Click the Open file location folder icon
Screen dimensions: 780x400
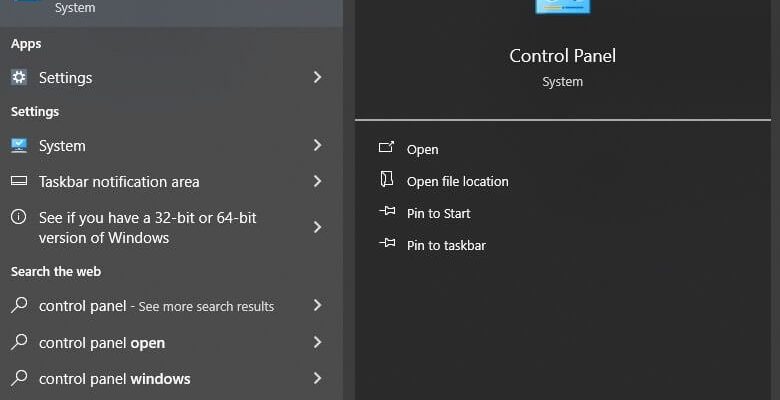pyautogui.click(x=387, y=179)
